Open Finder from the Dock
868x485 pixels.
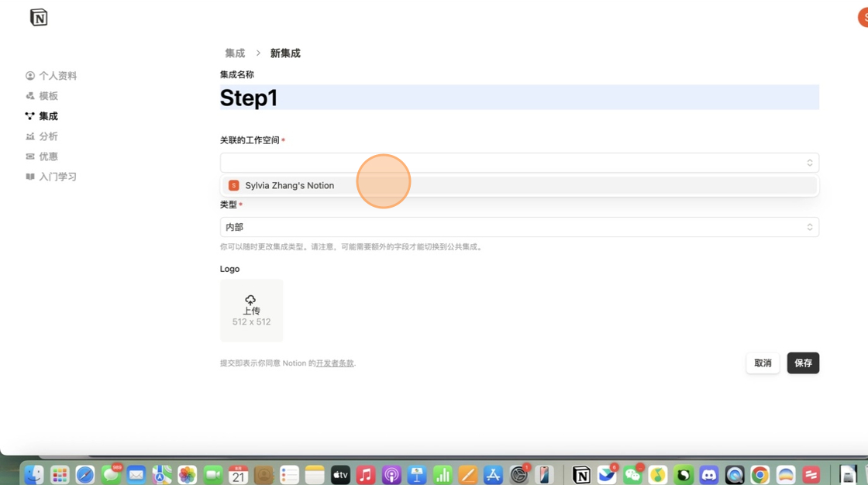pos(34,474)
